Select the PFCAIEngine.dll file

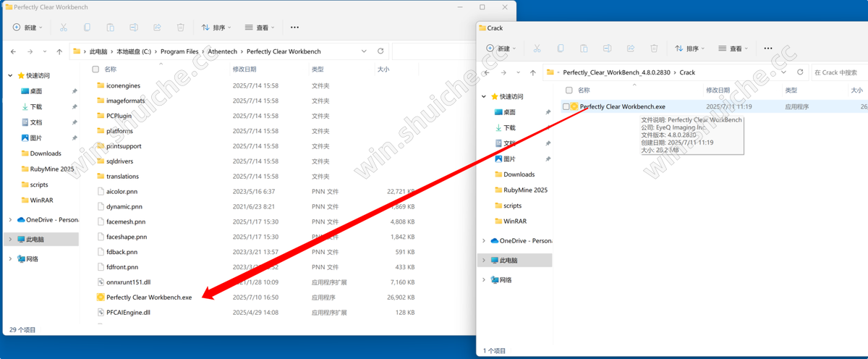(128, 313)
